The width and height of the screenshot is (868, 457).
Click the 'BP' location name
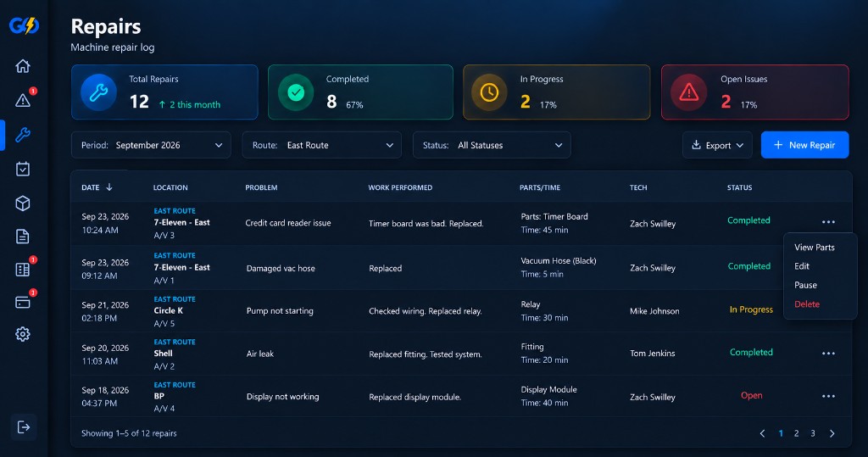point(159,396)
